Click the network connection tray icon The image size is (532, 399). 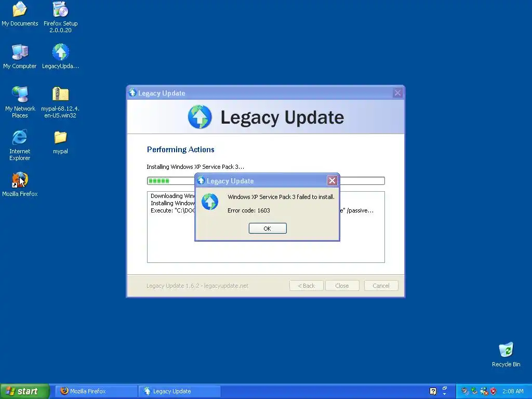[x=484, y=391]
